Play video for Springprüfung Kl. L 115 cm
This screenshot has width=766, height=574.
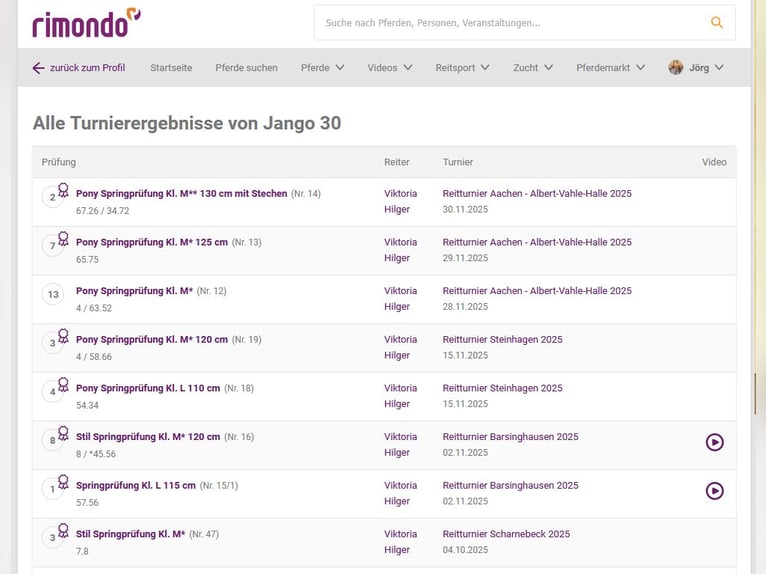pos(714,491)
